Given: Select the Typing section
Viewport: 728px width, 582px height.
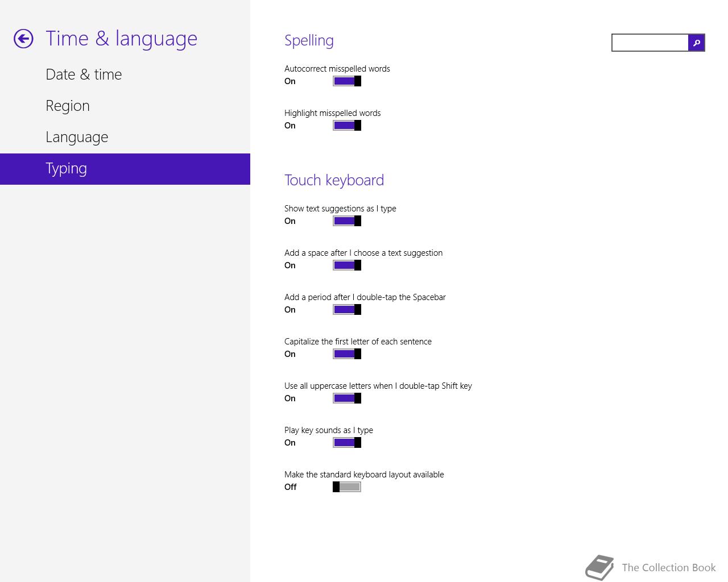Looking at the screenshot, I should (125, 169).
